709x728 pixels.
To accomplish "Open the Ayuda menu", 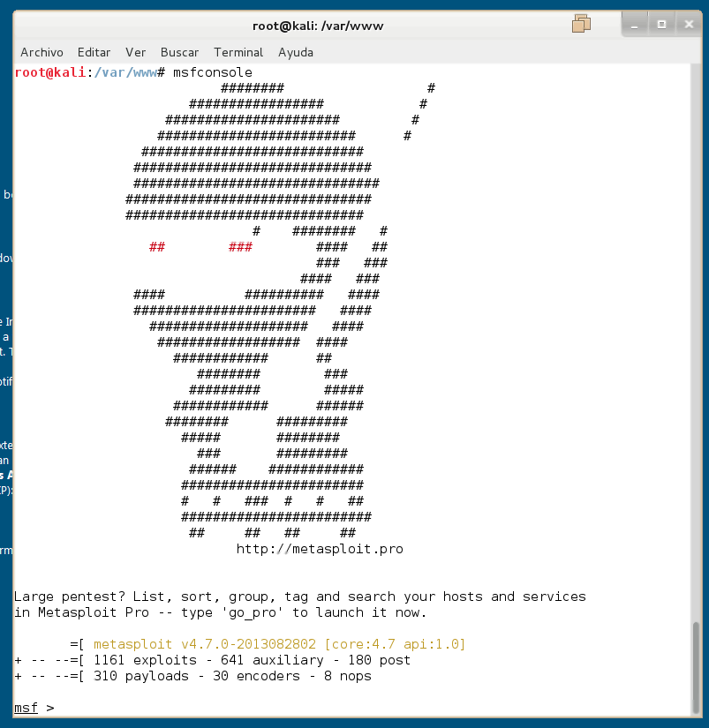I will pos(295,52).
